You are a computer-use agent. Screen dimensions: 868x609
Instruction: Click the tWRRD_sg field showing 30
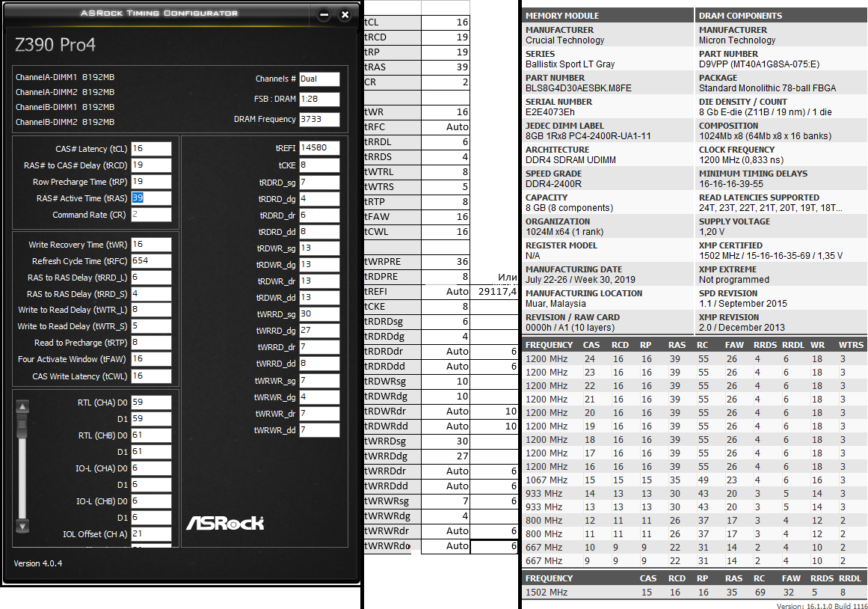coord(319,314)
